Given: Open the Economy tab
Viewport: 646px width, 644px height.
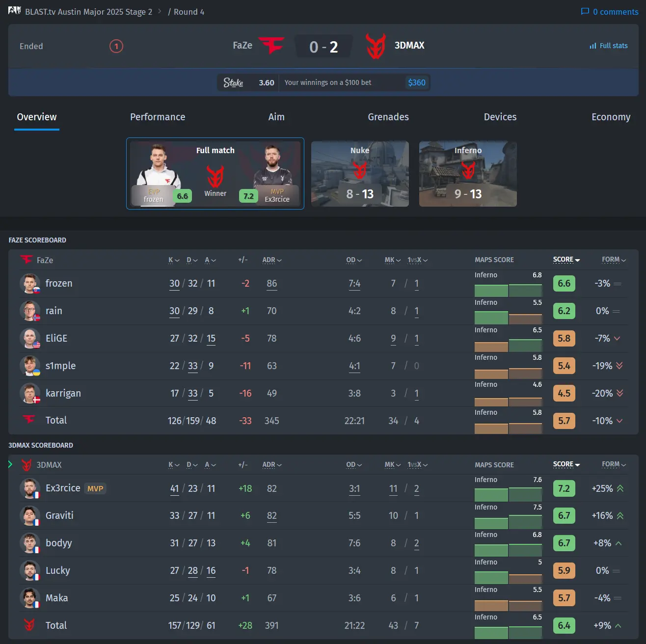Looking at the screenshot, I should pyautogui.click(x=611, y=117).
